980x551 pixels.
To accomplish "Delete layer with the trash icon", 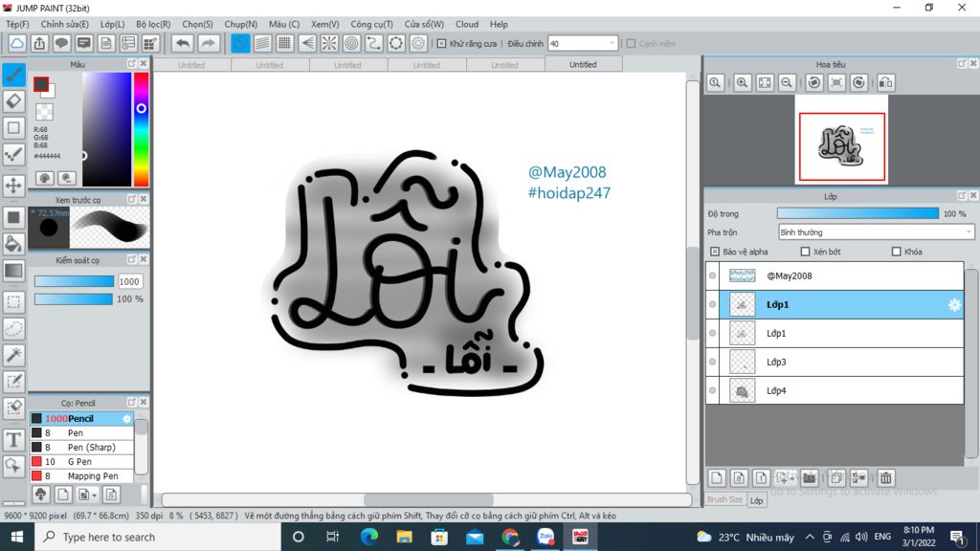I will pyautogui.click(x=885, y=478).
